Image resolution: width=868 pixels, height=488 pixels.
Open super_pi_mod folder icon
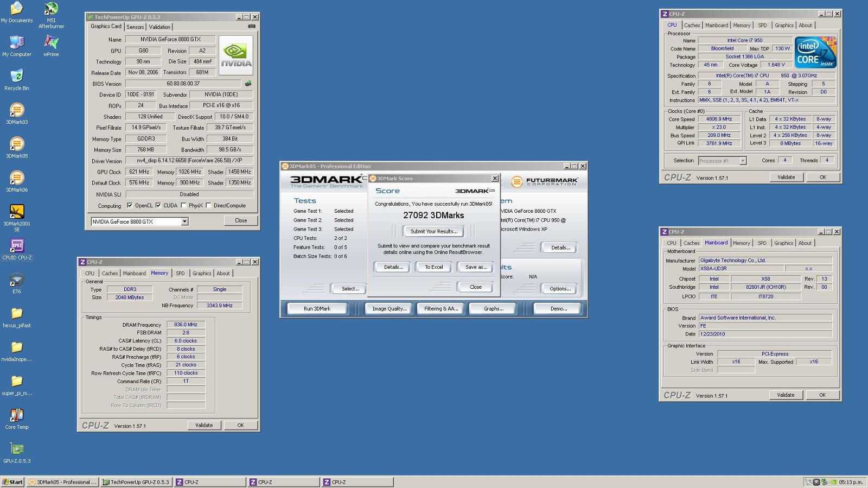[16, 385]
